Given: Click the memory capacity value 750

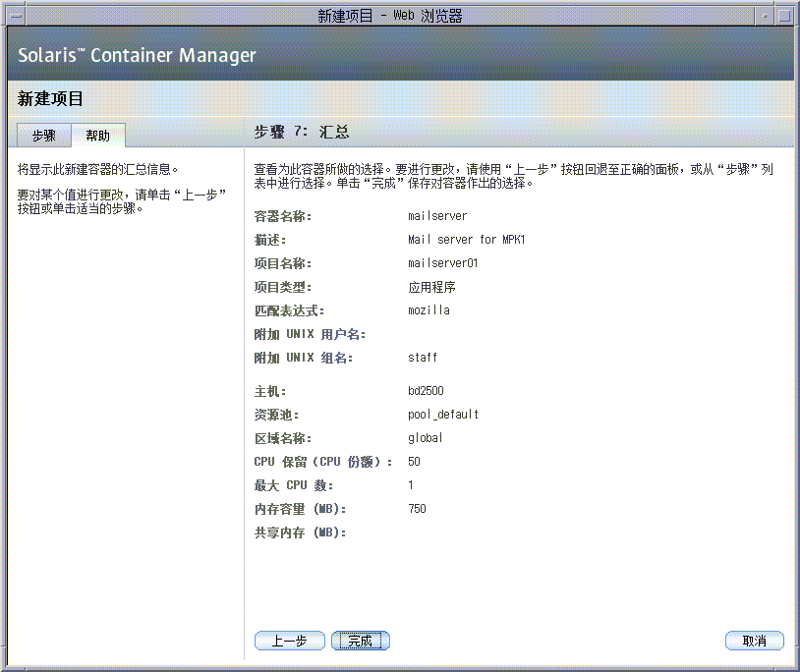Looking at the screenshot, I should click(417, 508).
